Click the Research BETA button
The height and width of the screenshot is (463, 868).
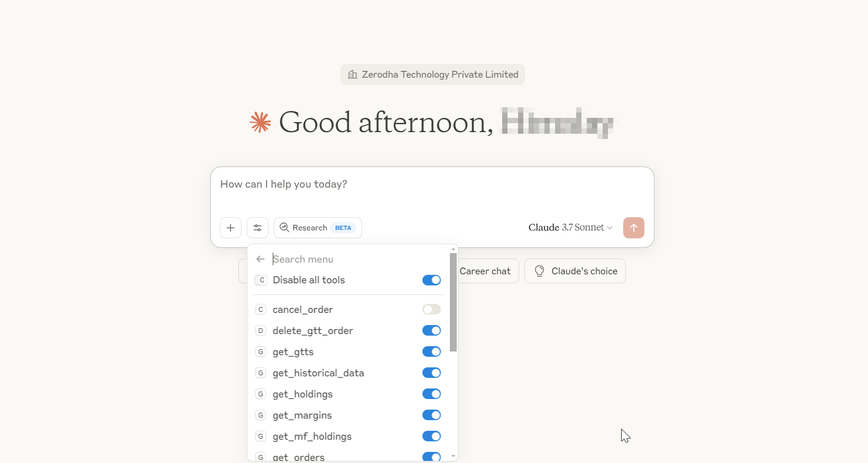tap(318, 228)
